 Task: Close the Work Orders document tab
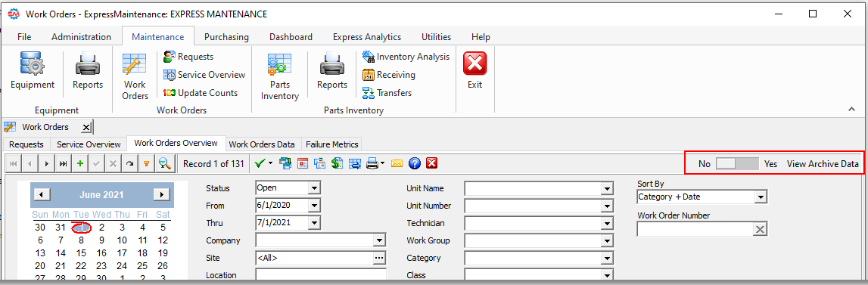click(86, 127)
